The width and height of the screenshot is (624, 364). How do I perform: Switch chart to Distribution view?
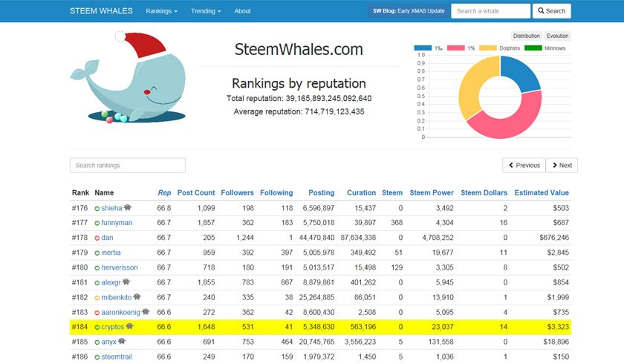526,36
